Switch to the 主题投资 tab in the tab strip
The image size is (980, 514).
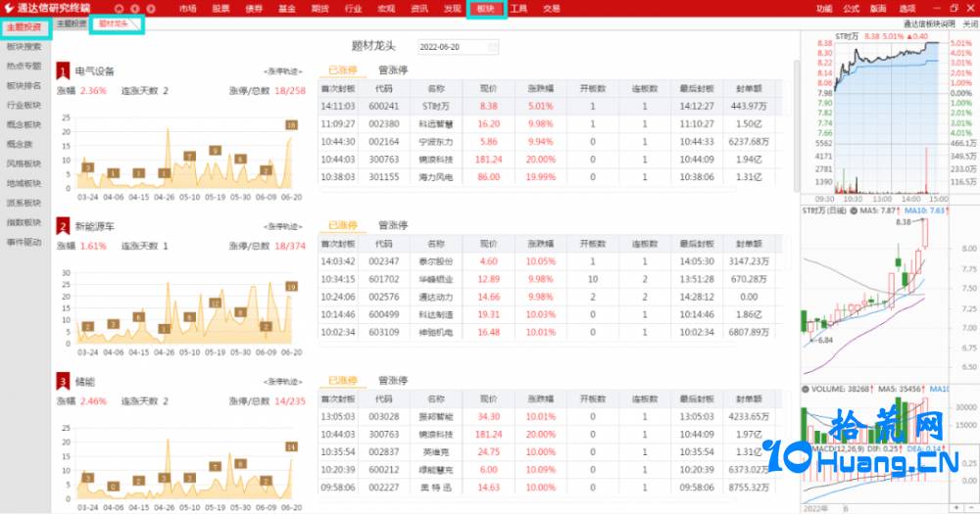(72, 23)
